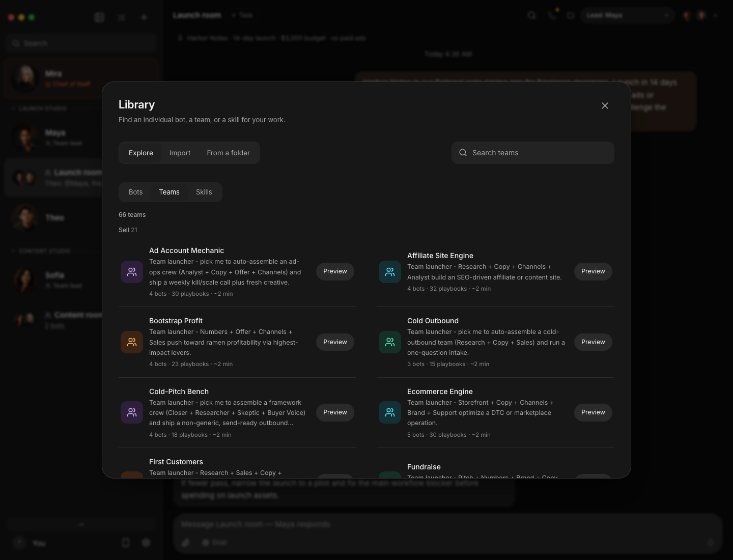Show the Bots category
Screen dimensions: 733x560
point(135,192)
